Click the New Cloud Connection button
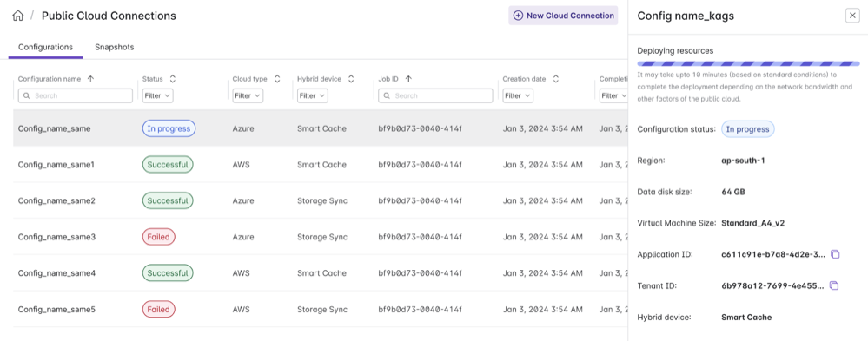The height and width of the screenshot is (341, 868). [x=564, y=16]
